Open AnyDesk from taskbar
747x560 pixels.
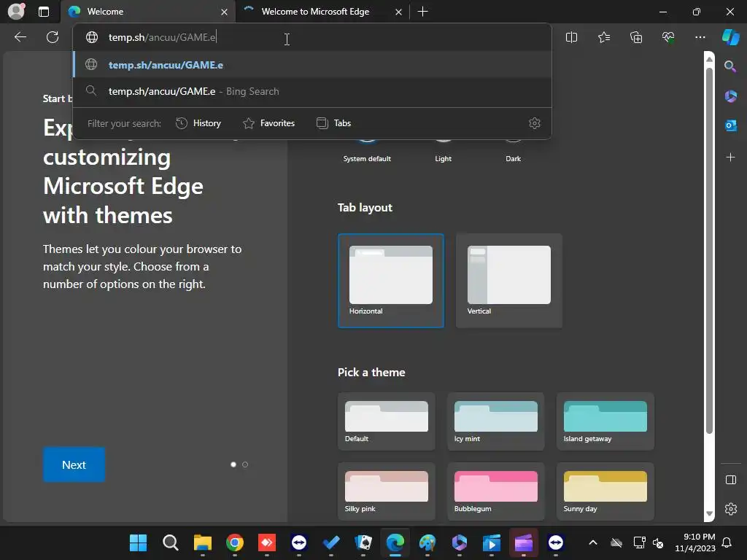pos(267,542)
